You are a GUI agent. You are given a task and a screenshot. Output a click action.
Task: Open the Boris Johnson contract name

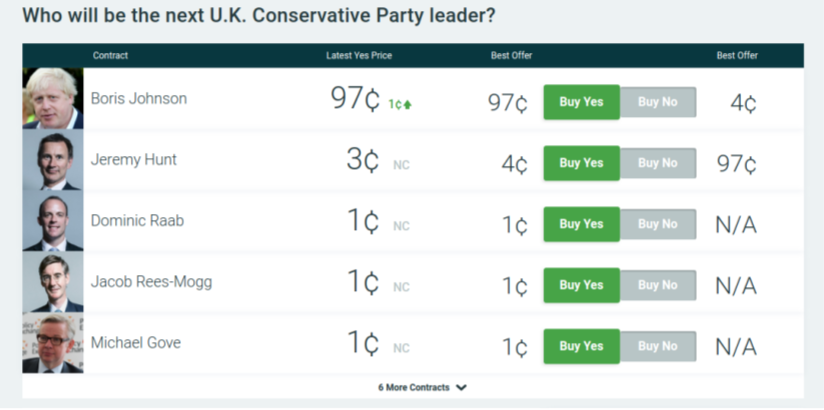click(139, 99)
